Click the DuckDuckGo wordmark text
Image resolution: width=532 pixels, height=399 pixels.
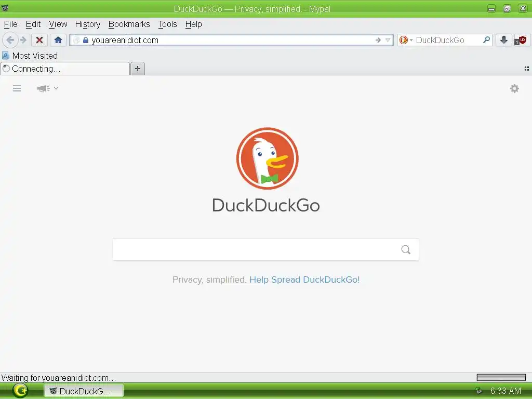coord(266,205)
